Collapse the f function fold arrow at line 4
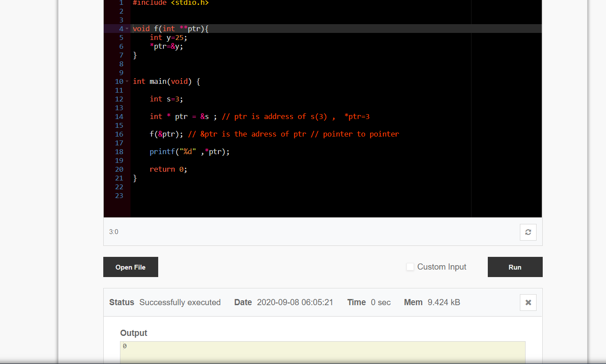The height and width of the screenshot is (364, 606). point(127,29)
